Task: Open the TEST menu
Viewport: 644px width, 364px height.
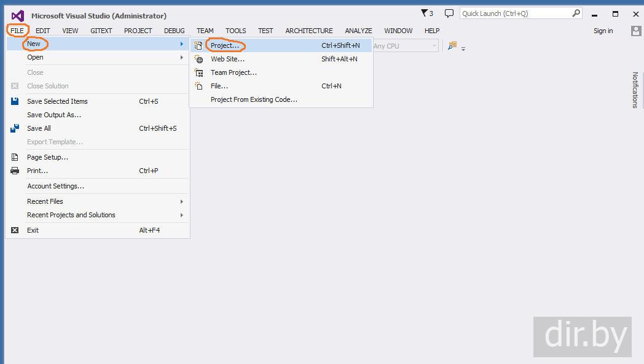Action: pos(265,31)
